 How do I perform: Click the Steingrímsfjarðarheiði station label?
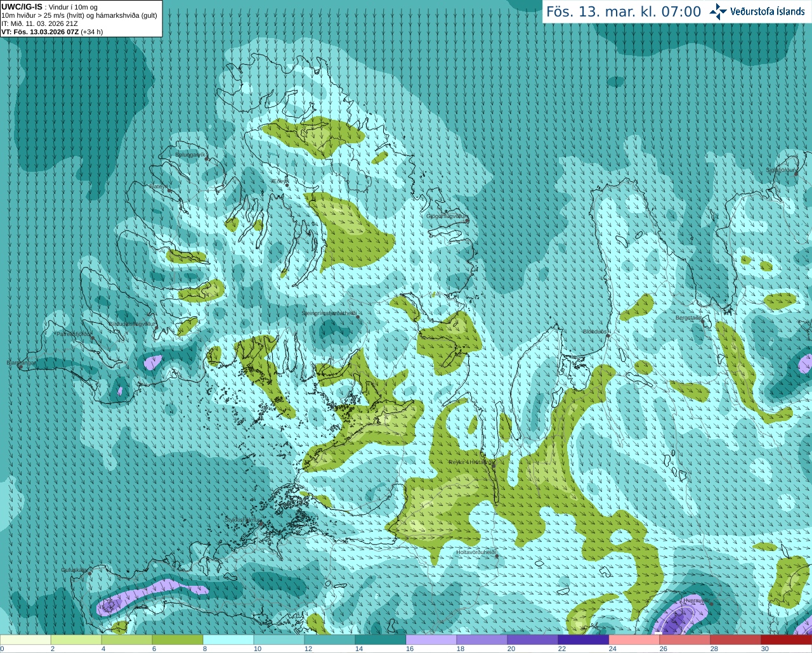point(328,313)
